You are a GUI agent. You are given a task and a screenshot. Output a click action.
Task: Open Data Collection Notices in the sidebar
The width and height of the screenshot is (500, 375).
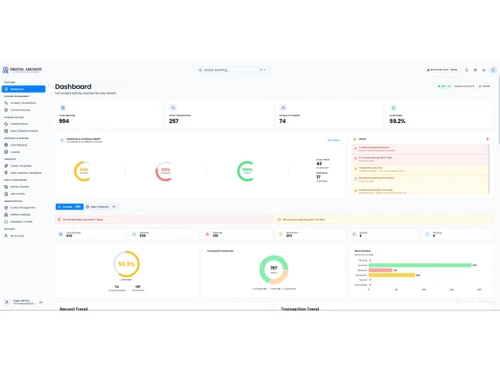pyautogui.click(x=23, y=131)
